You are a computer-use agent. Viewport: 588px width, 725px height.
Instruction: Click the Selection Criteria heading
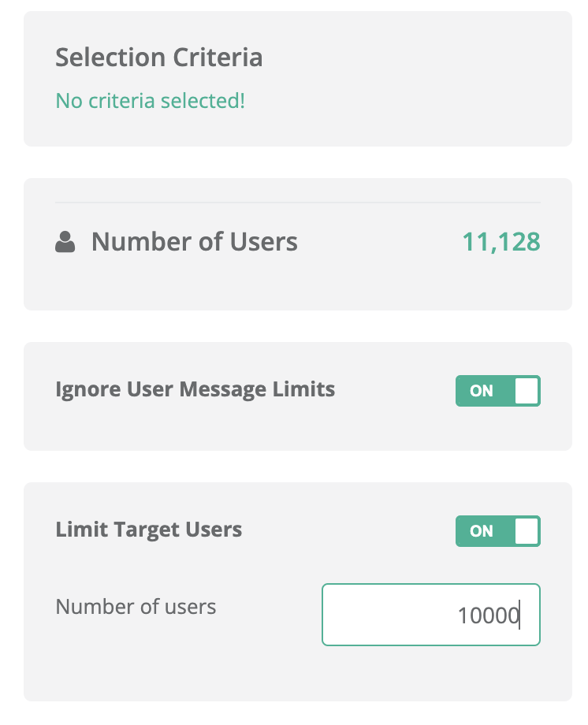(x=158, y=58)
